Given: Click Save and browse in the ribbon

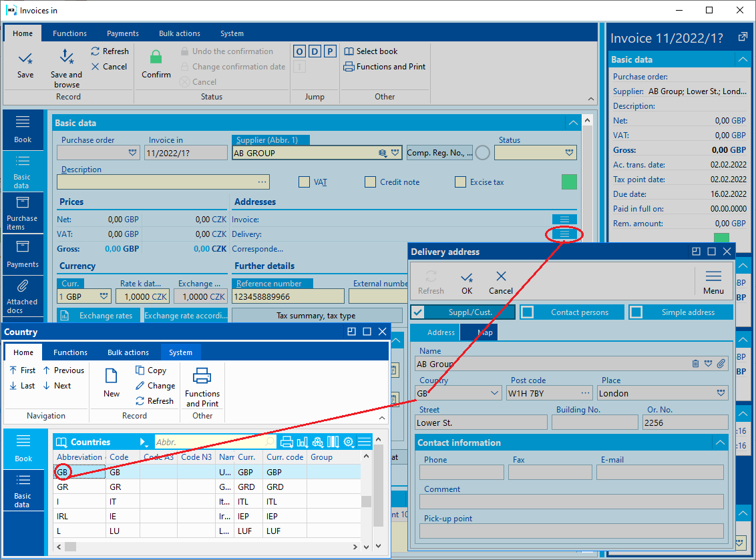Looking at the screenshot, I should coord(67,69).
